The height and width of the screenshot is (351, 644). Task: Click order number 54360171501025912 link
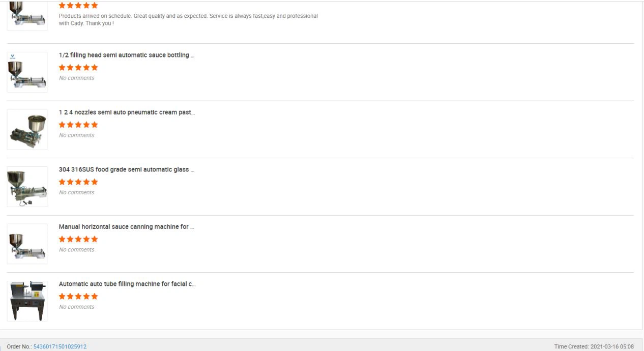60,346
